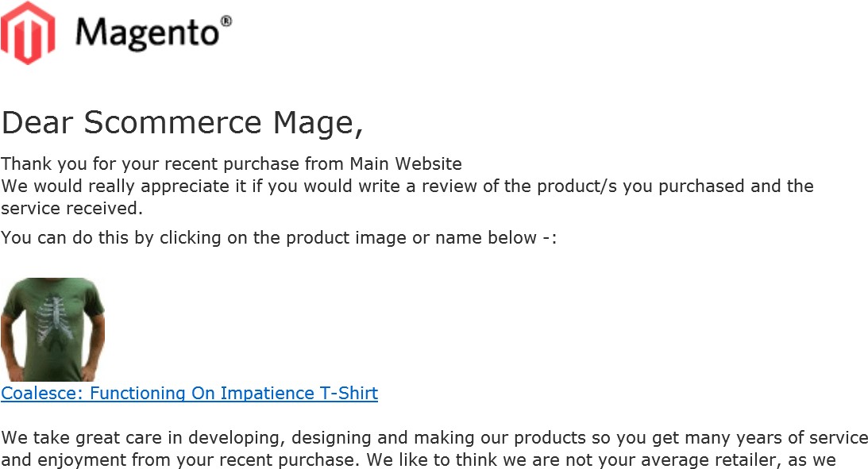868x469 pixels.
Task: Click the "Main Website" store name text
Action: pos(406,164)
